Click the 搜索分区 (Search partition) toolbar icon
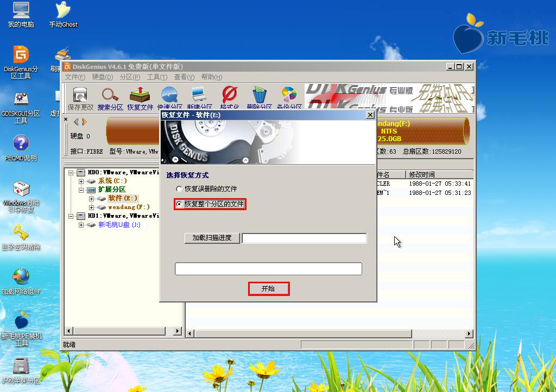This screenshot has width=556, height=392. 110,98
